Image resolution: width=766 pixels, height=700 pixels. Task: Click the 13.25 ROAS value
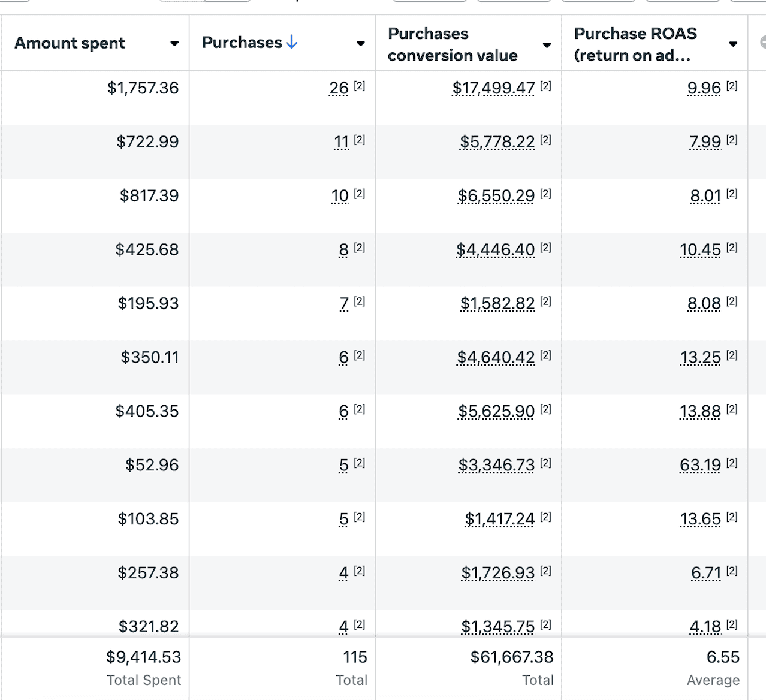click(x=700, y=357)
